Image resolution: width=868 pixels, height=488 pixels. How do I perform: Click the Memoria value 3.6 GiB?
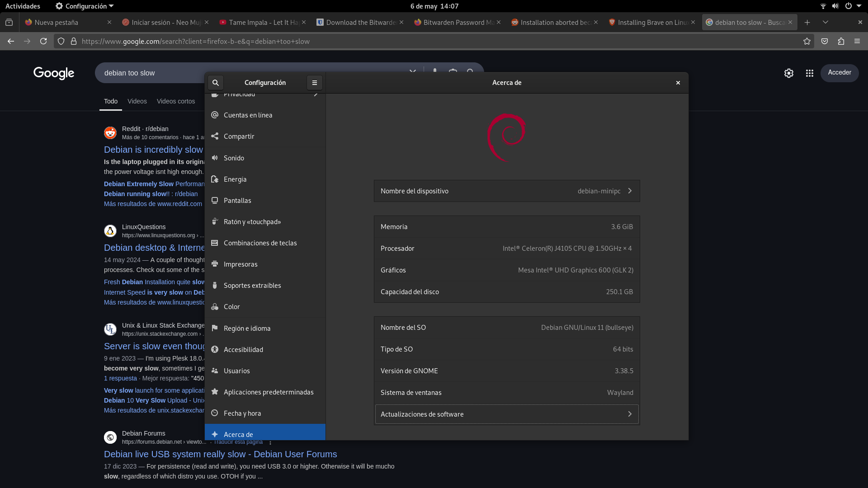tap(622, 227)
